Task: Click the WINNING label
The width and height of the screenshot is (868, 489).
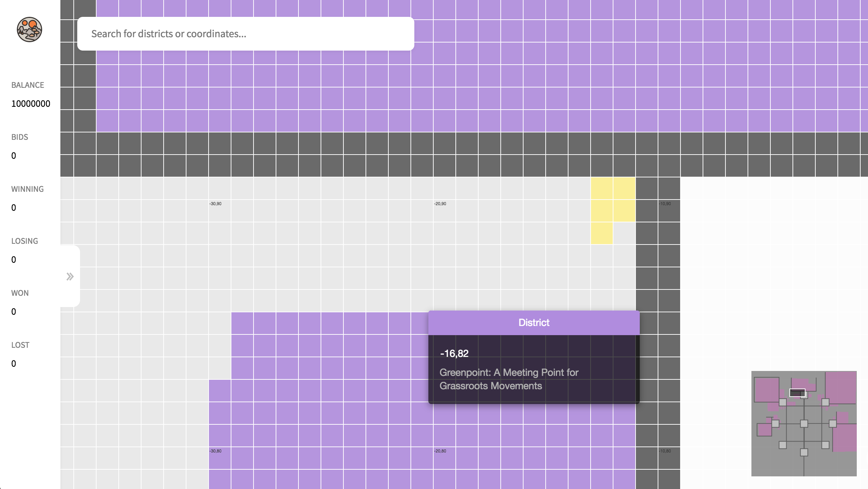Action: click(x=27, y=189)
